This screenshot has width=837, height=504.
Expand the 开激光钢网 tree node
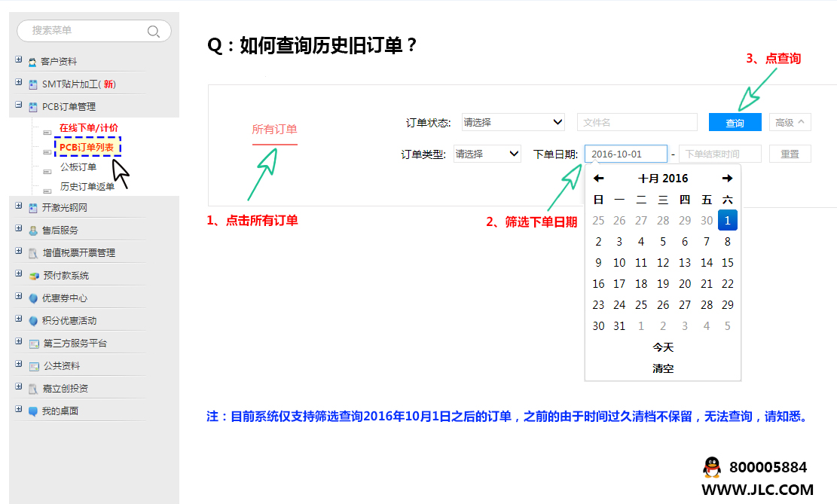[19, 206]
